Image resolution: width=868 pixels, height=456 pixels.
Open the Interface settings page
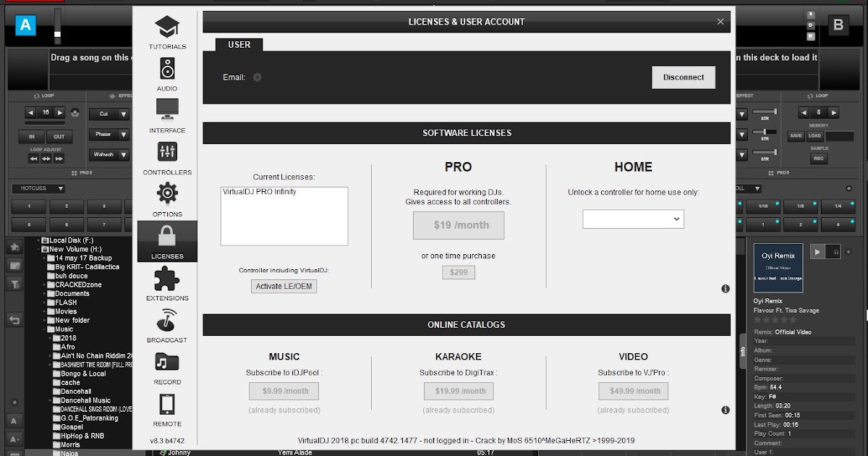tap(167, 117)
